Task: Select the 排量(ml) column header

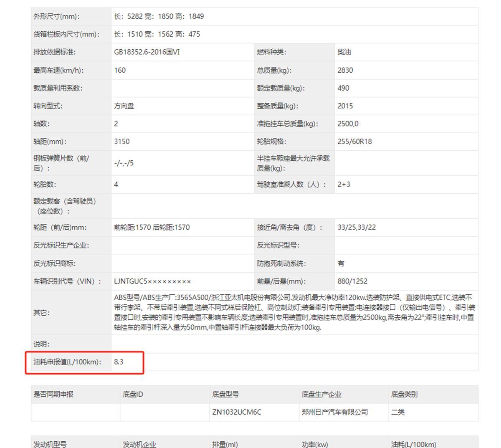Action: pos(225,444)
